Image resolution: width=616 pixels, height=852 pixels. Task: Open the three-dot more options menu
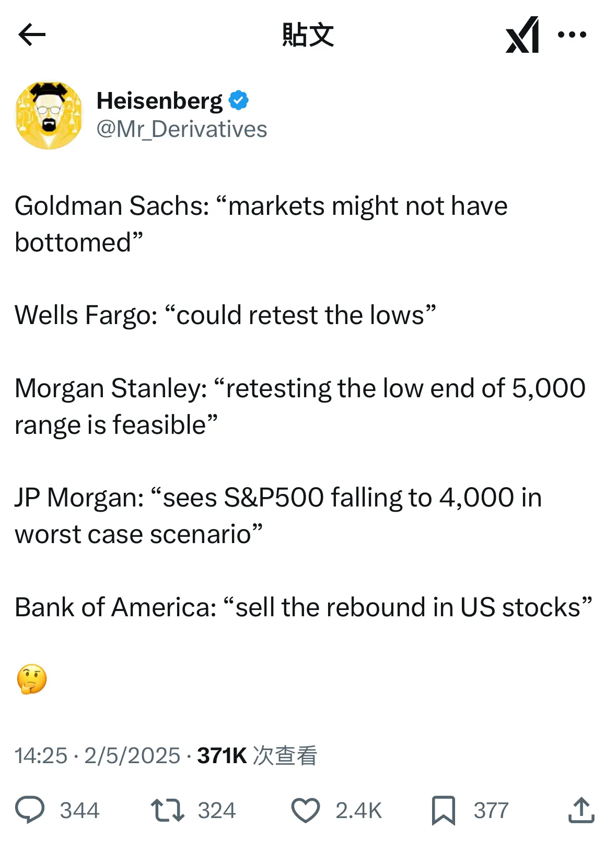tap(572, 35)
